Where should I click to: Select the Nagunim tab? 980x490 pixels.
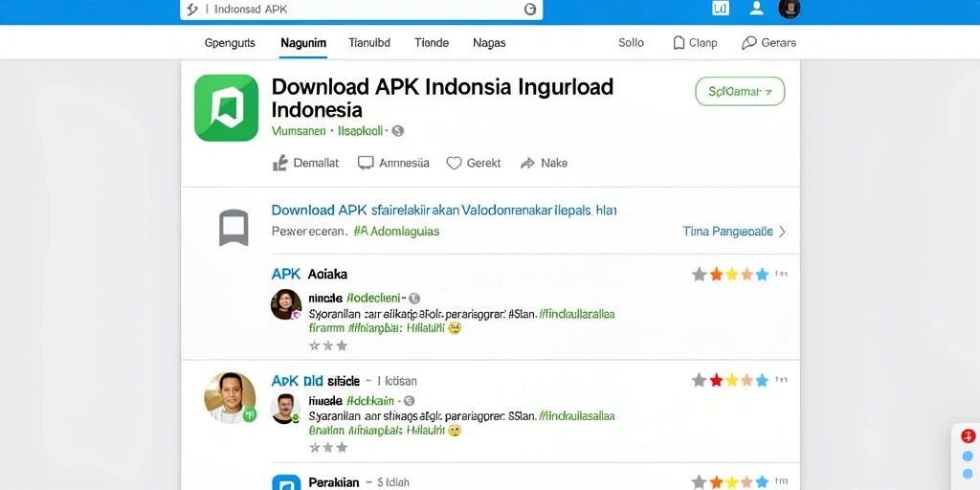[303, 43]
